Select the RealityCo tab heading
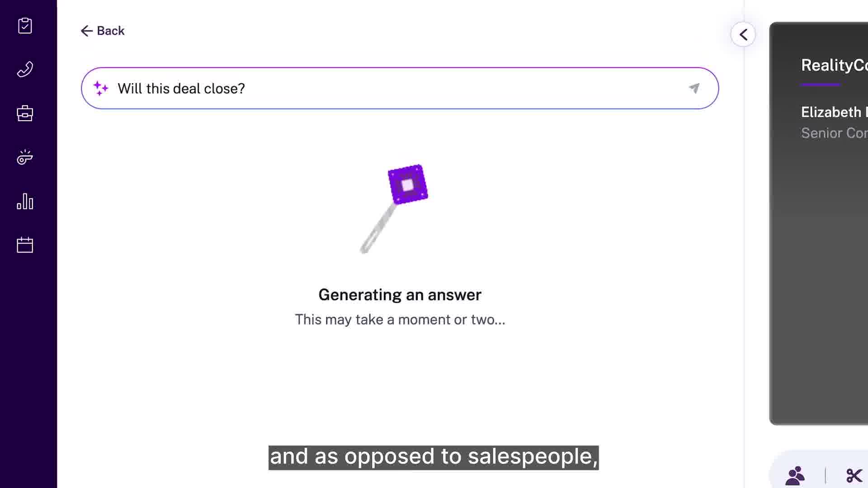 pos(834,66)
